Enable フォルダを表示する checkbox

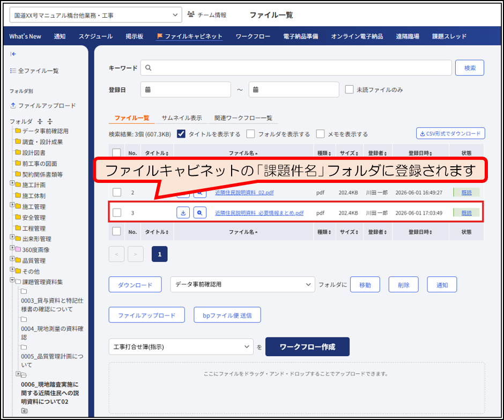coord(250,134)
